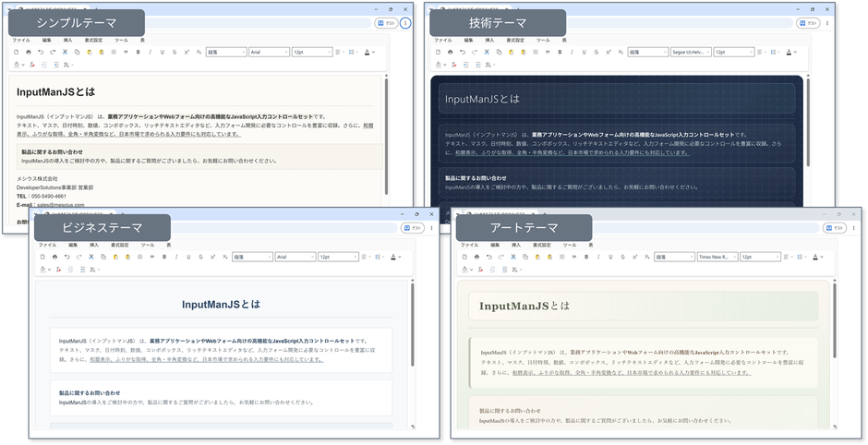This screenshot has height=445, width=868.
Task: Decrease indent in Simple theme toolbar
Action: [43, 65]
